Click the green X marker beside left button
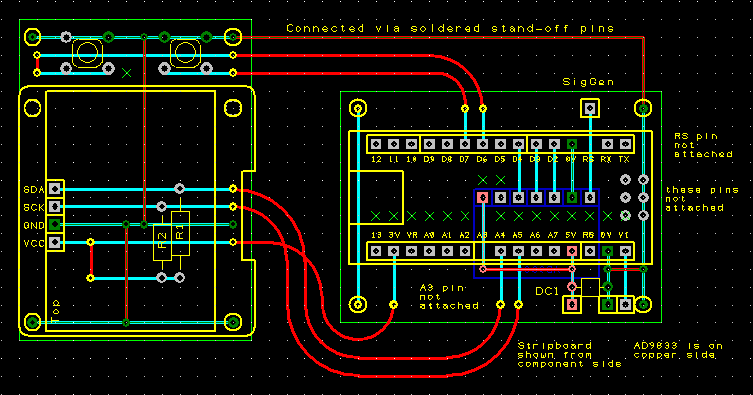Image resolution: width=753 pixels, height=395 pixels. click(126, 73)
